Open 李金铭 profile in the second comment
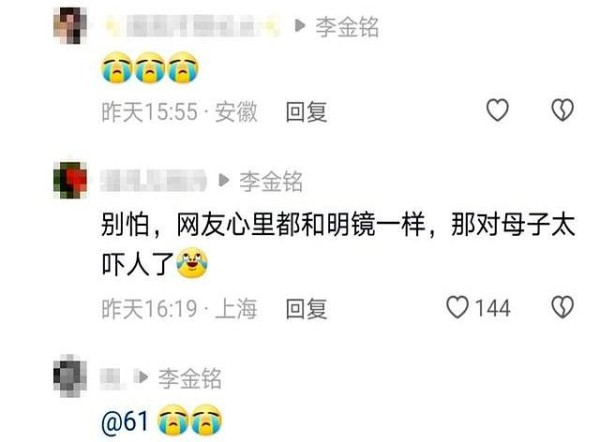Image resolution: width=600 pixels, height=442 pixels. coord(271,181)
